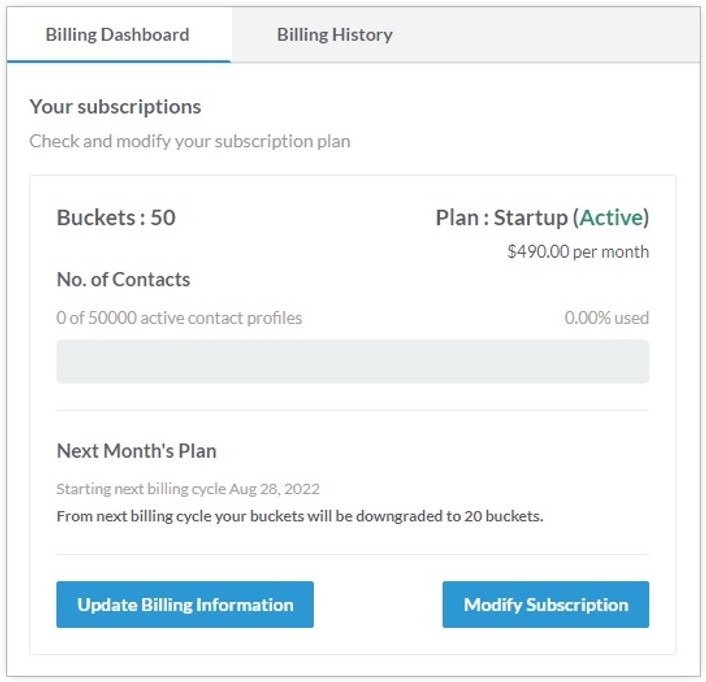Click the blank area between the two blue buttons
The width and height of the screenshot is (706, 682).
point(378,604)
